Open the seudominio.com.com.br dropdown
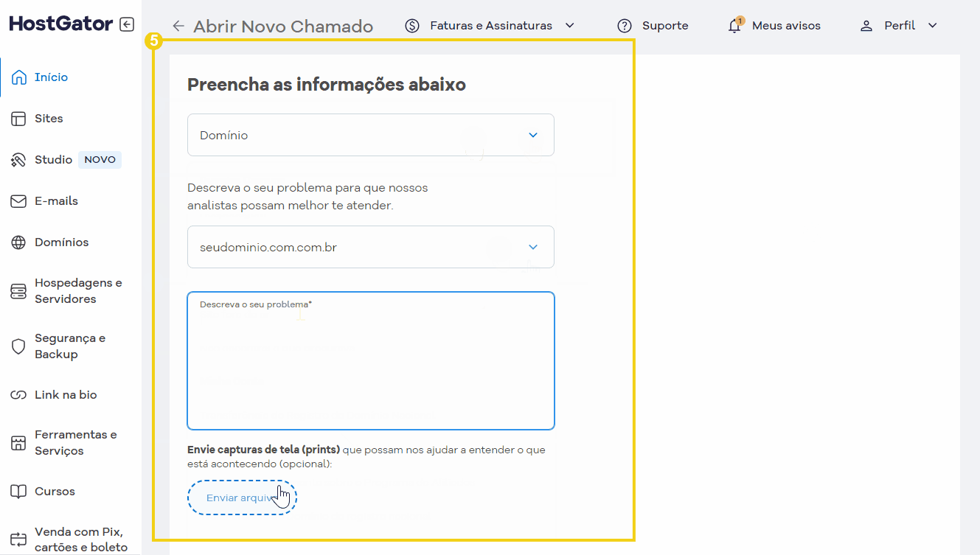The width and height of the screenshot is (980, 555). coord(371,247)
